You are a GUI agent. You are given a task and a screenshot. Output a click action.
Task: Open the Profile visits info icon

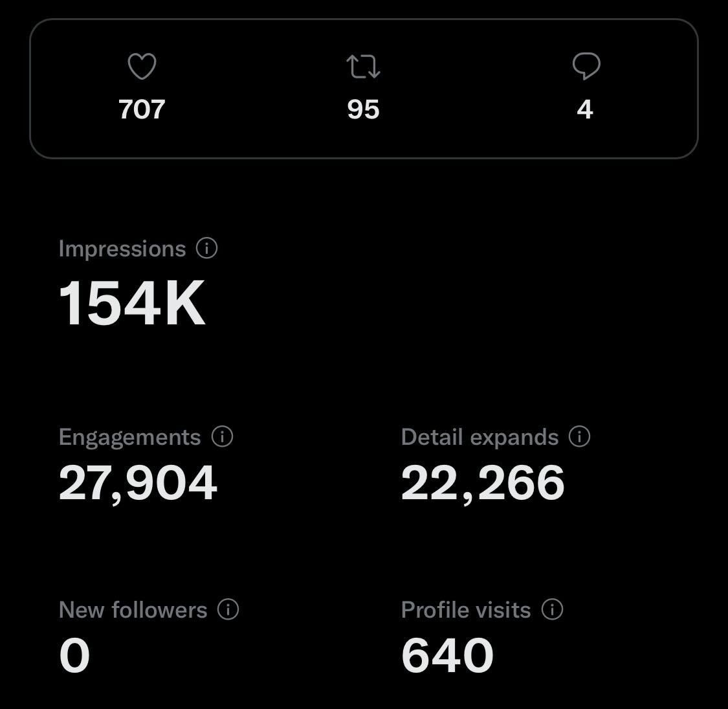(552, 609)
